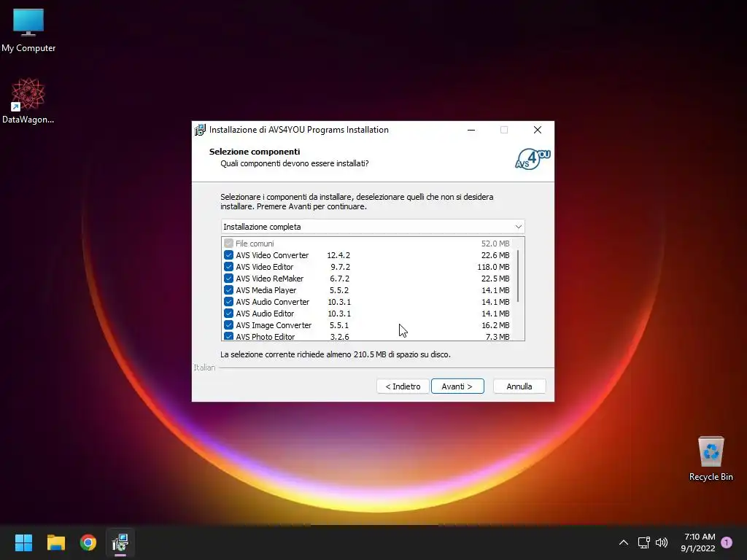
Task: Open My Computer desktop icon
Action: pos(28,29)
